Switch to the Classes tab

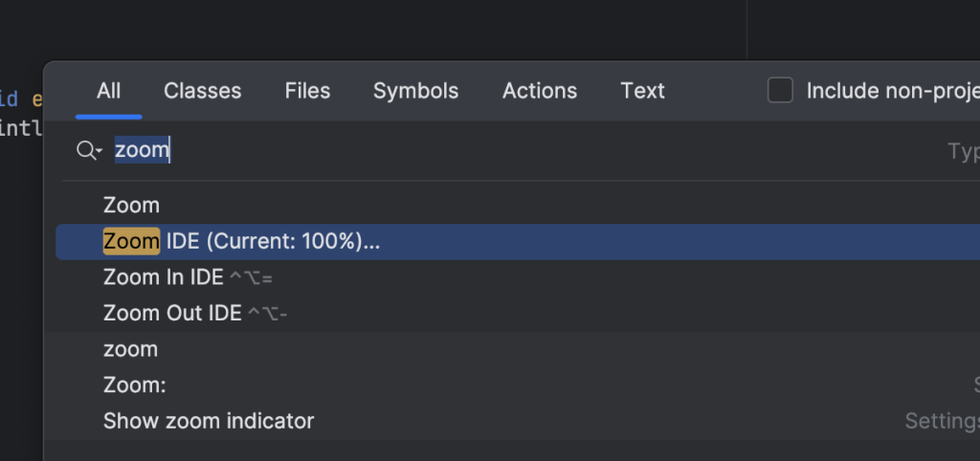click(x=203, y=91)
